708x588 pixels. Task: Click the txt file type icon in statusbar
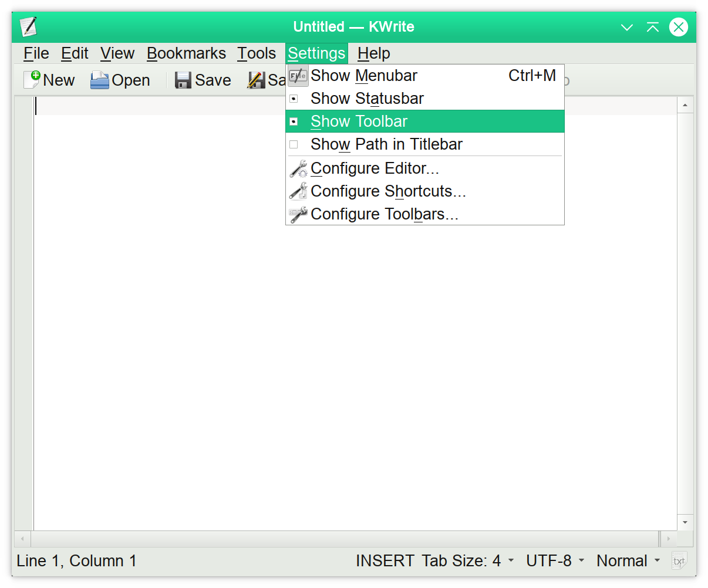click(x=679, y=561)
